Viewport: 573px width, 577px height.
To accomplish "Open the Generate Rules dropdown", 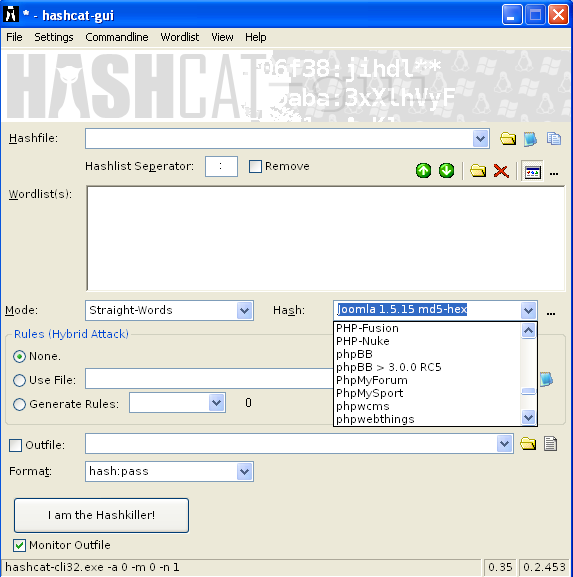I will (216, 403).
